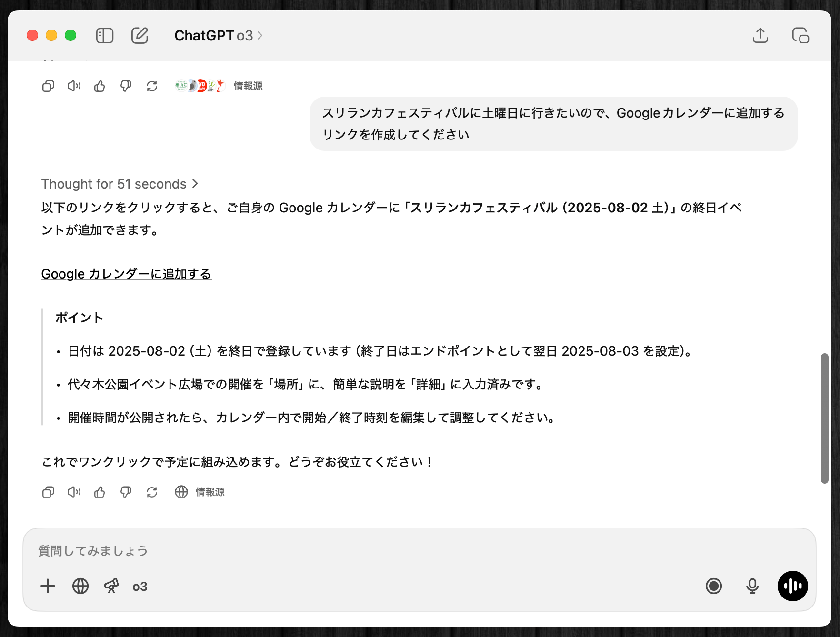Viewport: 840px width, 637px height.
Task: Give thumbs down to the latest response
Action: coord(126,492)
